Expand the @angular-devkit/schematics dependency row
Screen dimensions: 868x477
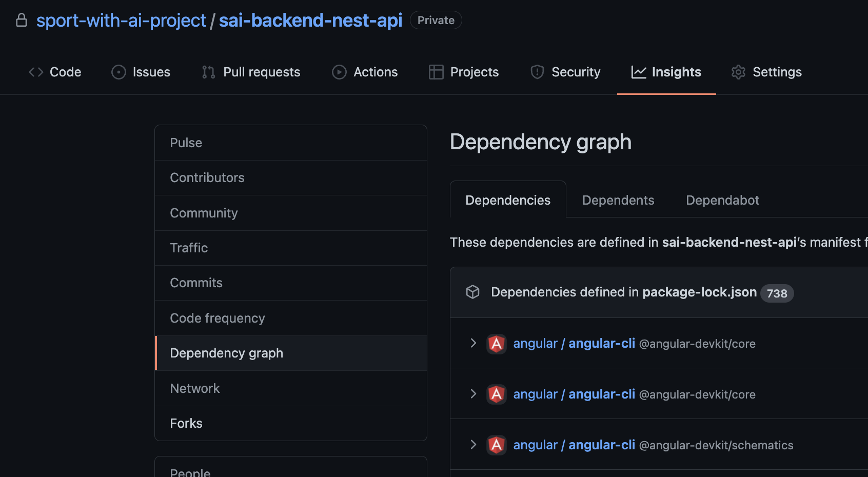[473, 444]
